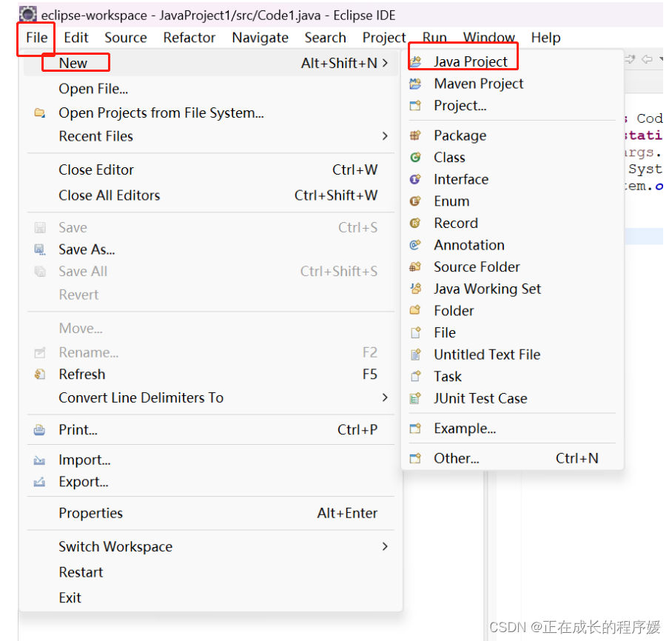672x641 pixels.
Task: Click the Export icon
Action: click(x=39, y=482)
